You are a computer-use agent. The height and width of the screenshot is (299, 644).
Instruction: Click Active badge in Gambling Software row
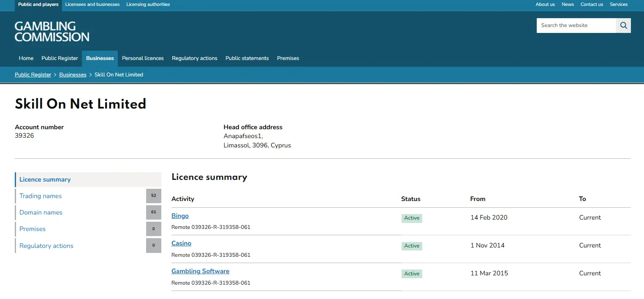pyautogui.click(x=412, y=274)
